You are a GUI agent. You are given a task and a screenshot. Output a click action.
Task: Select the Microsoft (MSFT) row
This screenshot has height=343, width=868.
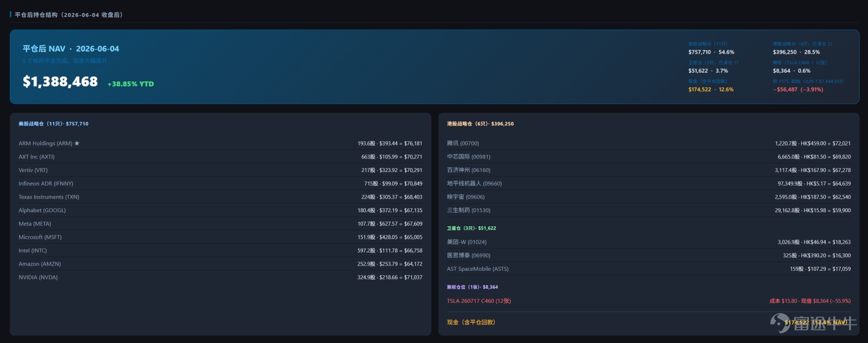[x=220, y=237]
